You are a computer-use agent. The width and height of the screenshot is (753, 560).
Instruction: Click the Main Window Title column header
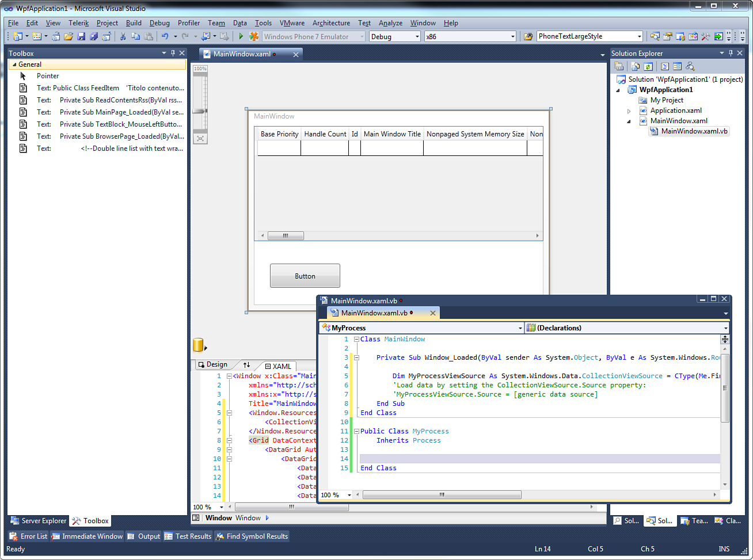coord(392,134)
